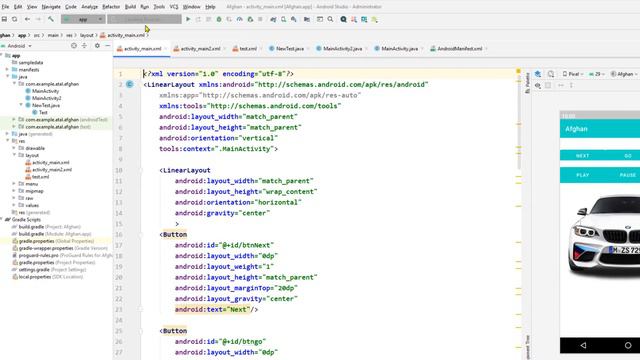This screenshot has width=640, height=360.
Task: Open the Analyze menu
Action: coord(89,7)
